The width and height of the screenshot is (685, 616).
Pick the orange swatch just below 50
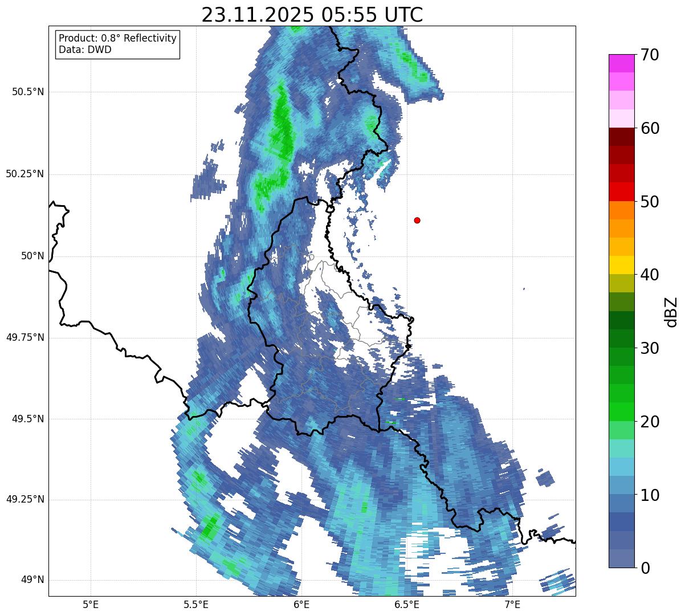click(x=622, y=210)
